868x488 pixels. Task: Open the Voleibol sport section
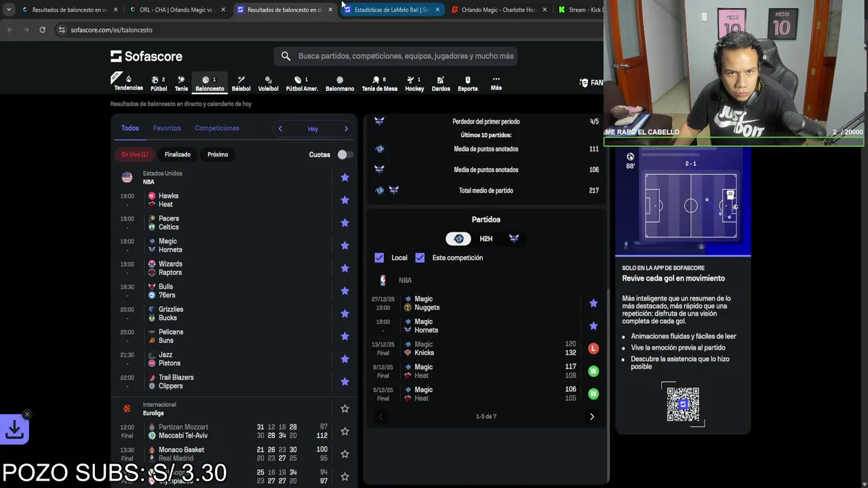268,83
